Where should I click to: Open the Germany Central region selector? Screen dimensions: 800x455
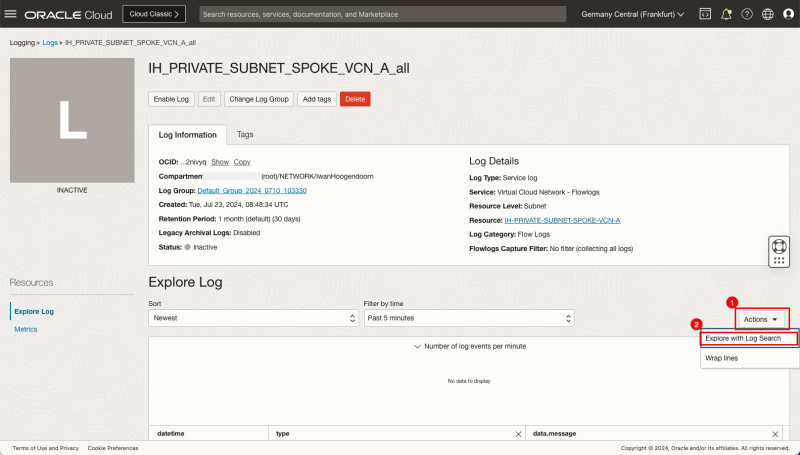633,15
